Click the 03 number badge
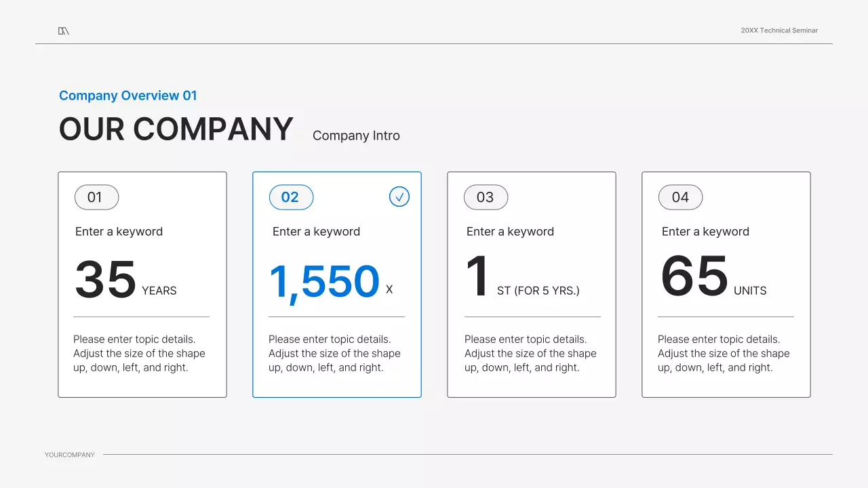Image resolution: width=868 pixels, height=488 pixels. tap(486, 197)
